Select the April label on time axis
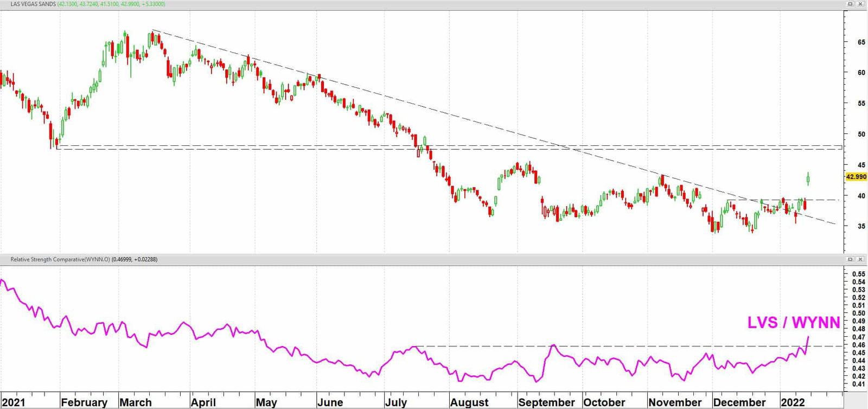This screenshot has height=409, width=868. [203, 402]
